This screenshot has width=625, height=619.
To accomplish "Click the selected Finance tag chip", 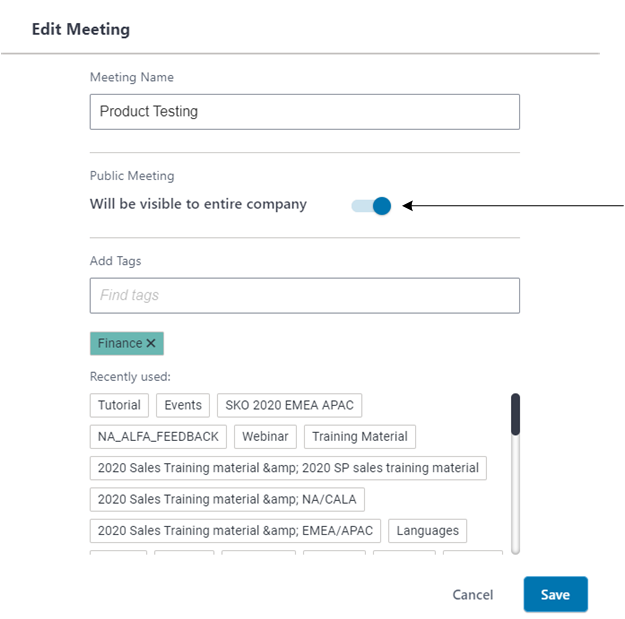I will [x=120, y=344].
